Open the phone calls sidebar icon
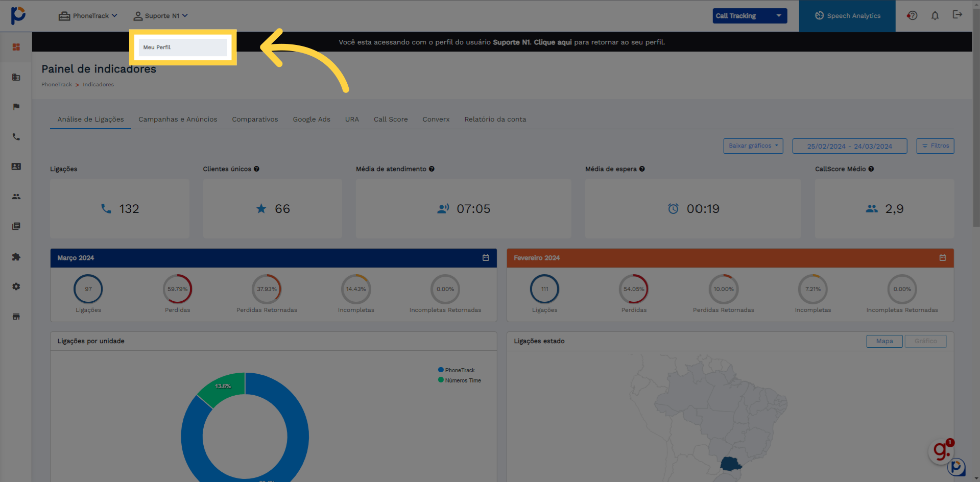Viewport: 980px width, 482px height. (x=16, y=137)
